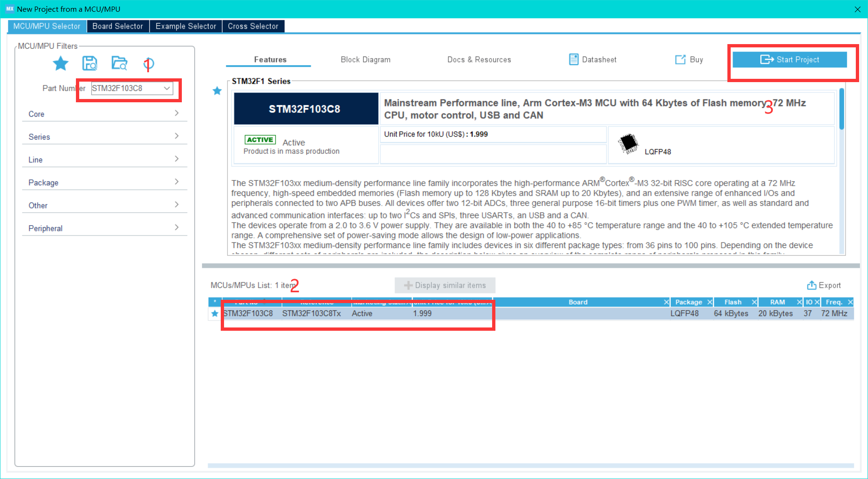868x479 pixels.
Task: Select the STM32F103C8Tx reference cell
Action: [312, 313]
